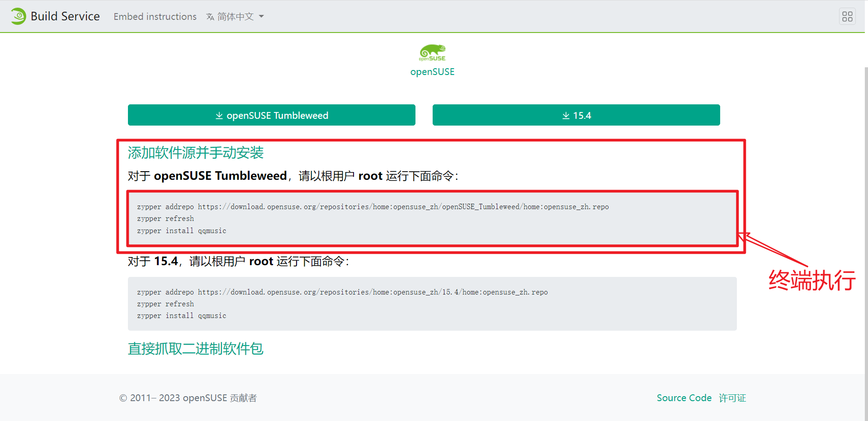
Task: Click 15.4 block's zypper refresh line
Action: [165, 304]
